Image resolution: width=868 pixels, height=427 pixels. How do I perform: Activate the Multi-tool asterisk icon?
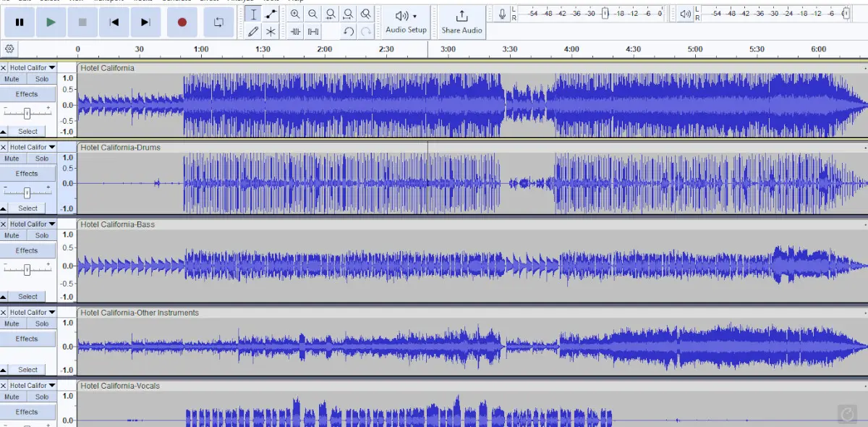[x=271, y=32]
